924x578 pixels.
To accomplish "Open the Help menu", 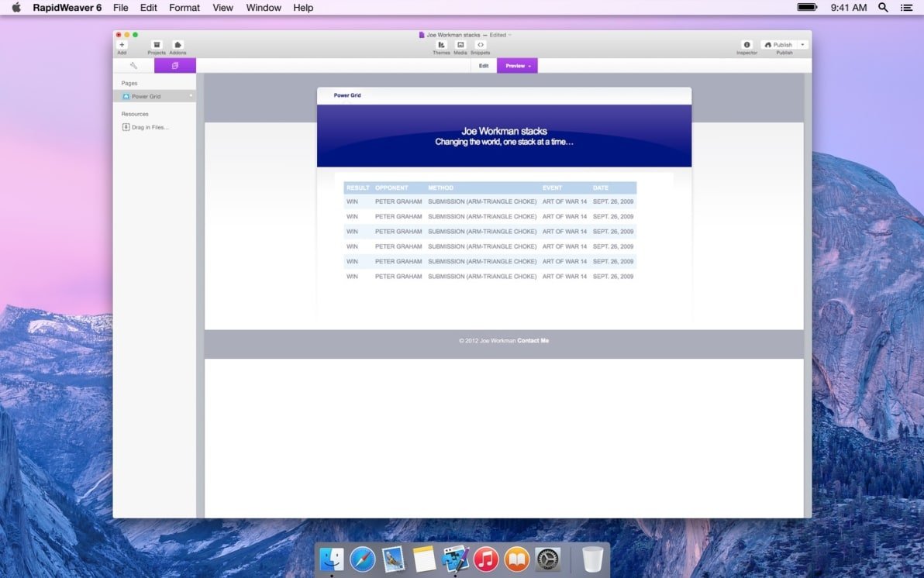I will 304,8.
